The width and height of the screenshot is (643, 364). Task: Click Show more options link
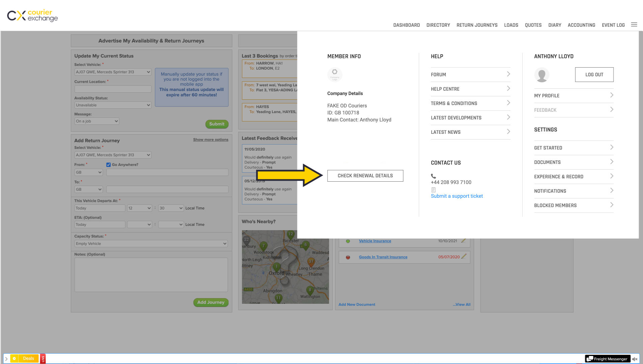pos(211,140)
